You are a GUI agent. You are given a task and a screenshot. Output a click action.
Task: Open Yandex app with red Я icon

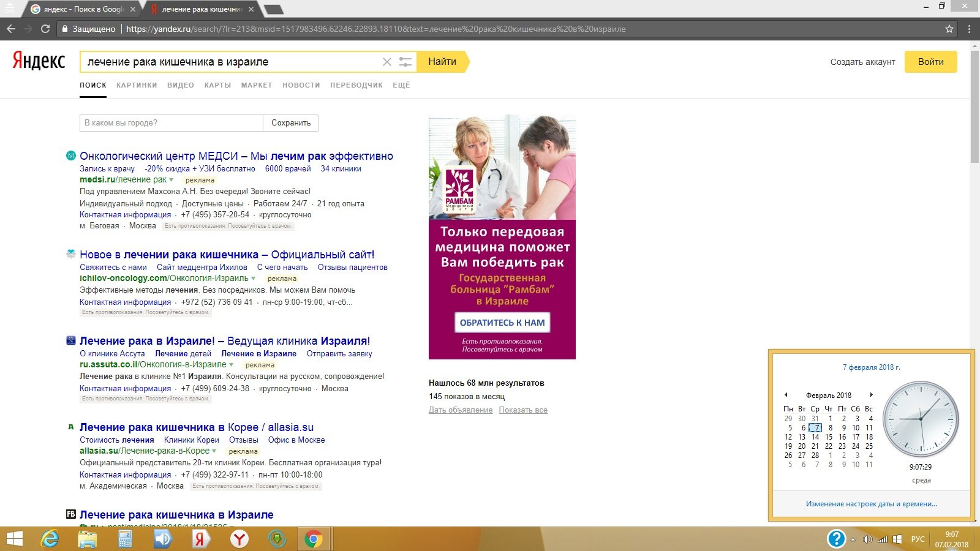pyautogui.click(x=200, y=539)
